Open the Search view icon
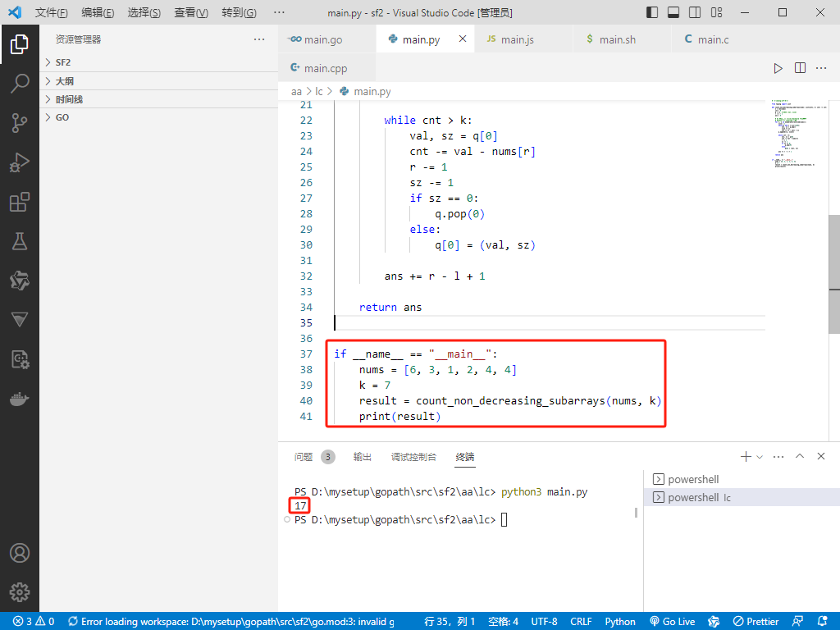The height and width of the screenshot is (630, 840). (x=20, y=84)
